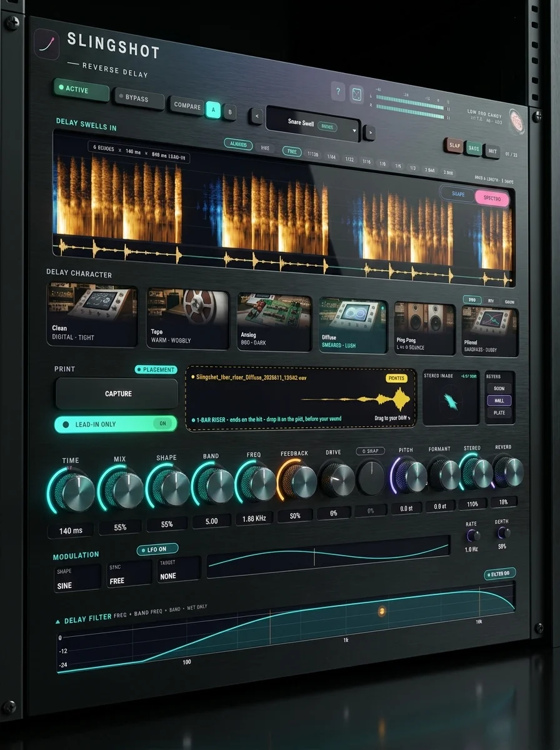Click the FORMANT knob
The image size is (560, 750).
click(444, 474)
